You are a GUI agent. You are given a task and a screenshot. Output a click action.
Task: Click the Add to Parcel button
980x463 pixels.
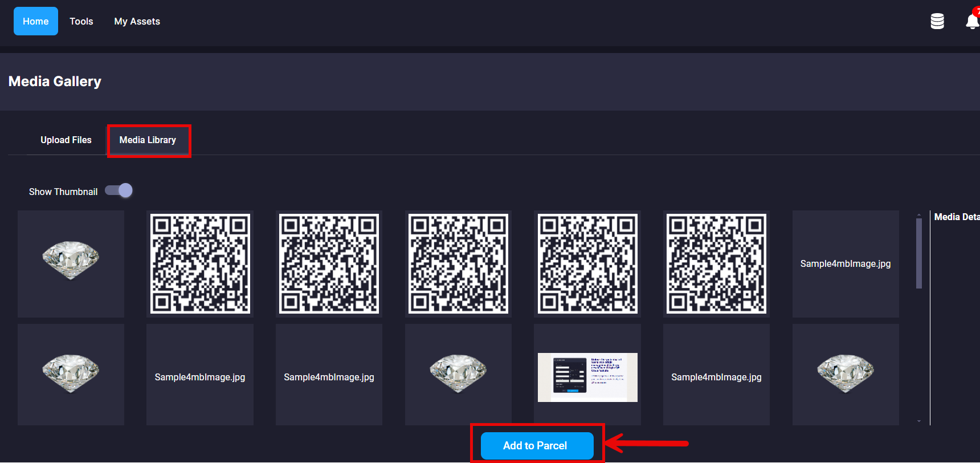[537, 445]
